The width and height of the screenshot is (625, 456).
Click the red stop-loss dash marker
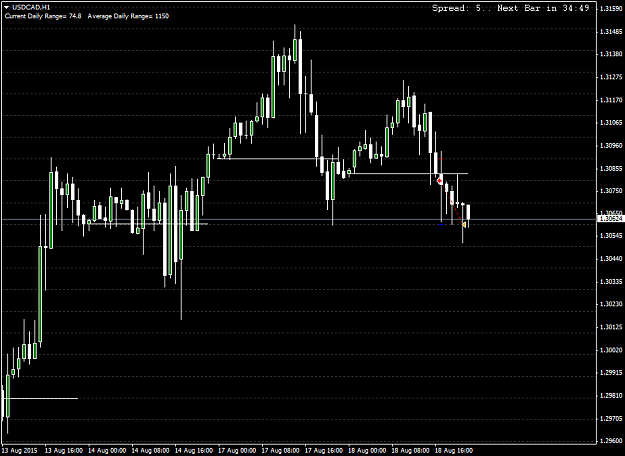(x=440, y=159)
